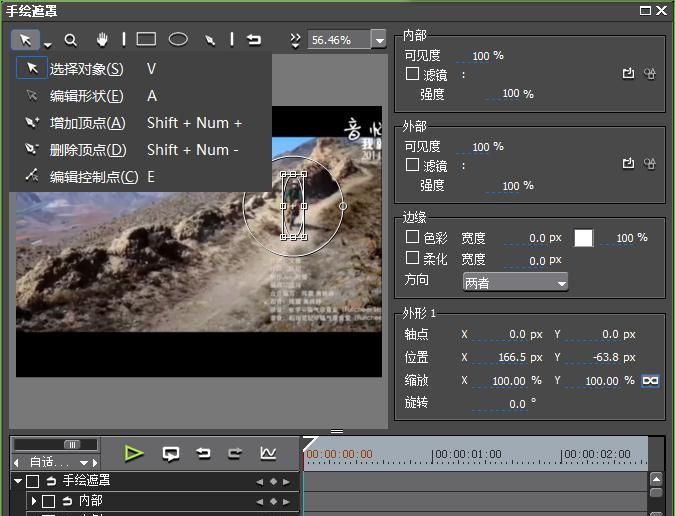Open the selection tool dropdown arrow
This screenshot has height=516, width=675.
(x=47, y=44)
